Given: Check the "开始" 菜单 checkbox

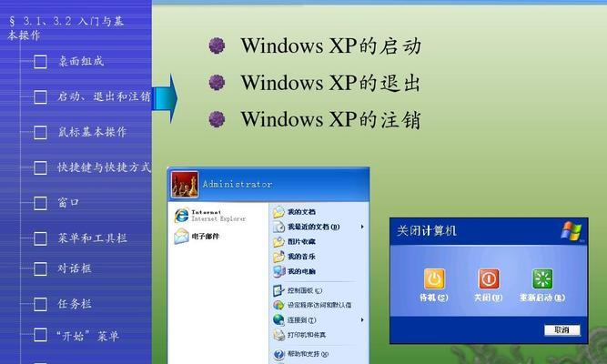Looking at the screenshot, I should pos(40,335).
